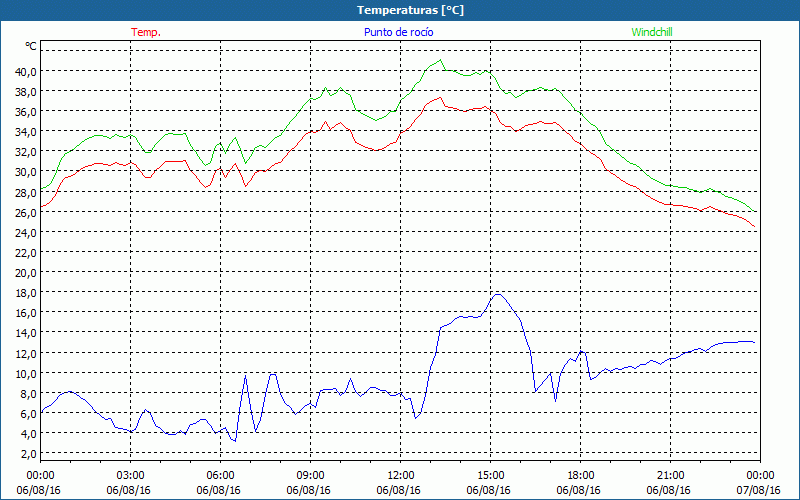This screenshot has width=800, height=500.
Task: Click the 24,0 y-axis value
Action: (x=26, y=233)
